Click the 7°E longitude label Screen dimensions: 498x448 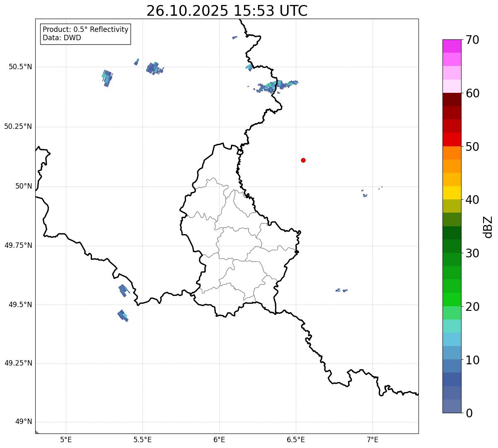372,440
